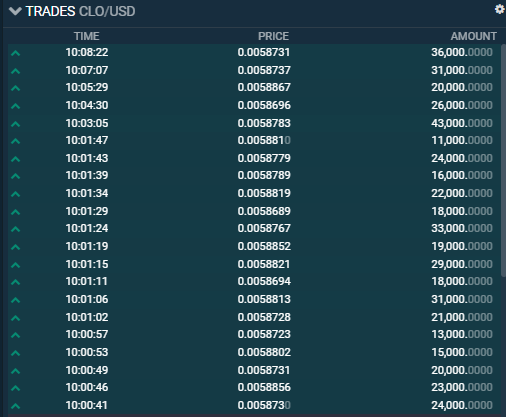Select amount 26,000.0000
Image resolution: width=506 pixels, height=417 pixels.
click(462, 105)
